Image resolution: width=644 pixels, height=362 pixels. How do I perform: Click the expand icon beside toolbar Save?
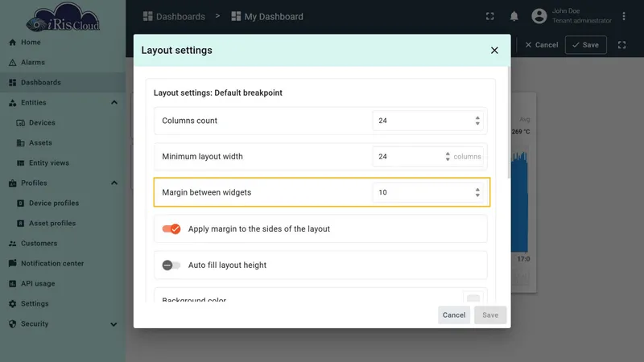(x=621, y=45)
